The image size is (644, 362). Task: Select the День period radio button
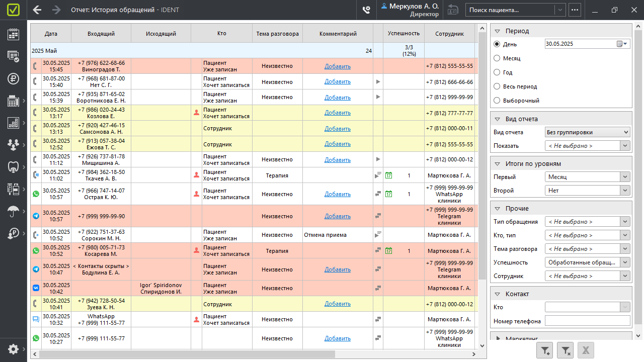[497, 44]
